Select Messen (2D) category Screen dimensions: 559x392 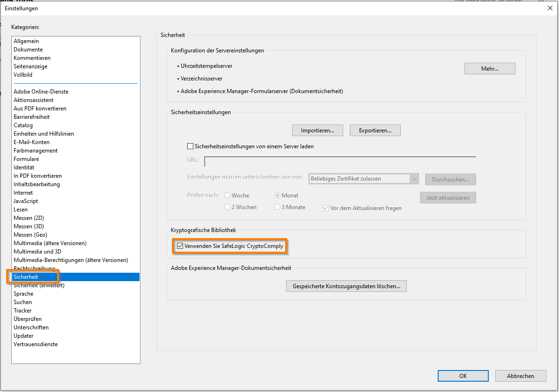tap(29, 218)
